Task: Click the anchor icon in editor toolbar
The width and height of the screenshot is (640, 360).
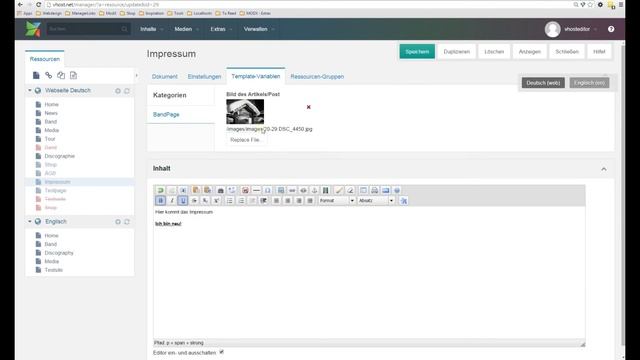Action: [x=314, y=190]
